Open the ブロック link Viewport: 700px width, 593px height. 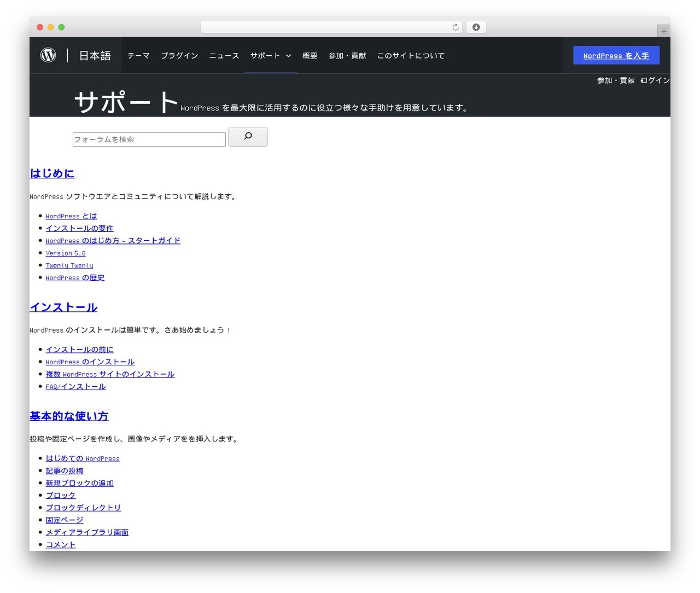(x=61, y=496)
